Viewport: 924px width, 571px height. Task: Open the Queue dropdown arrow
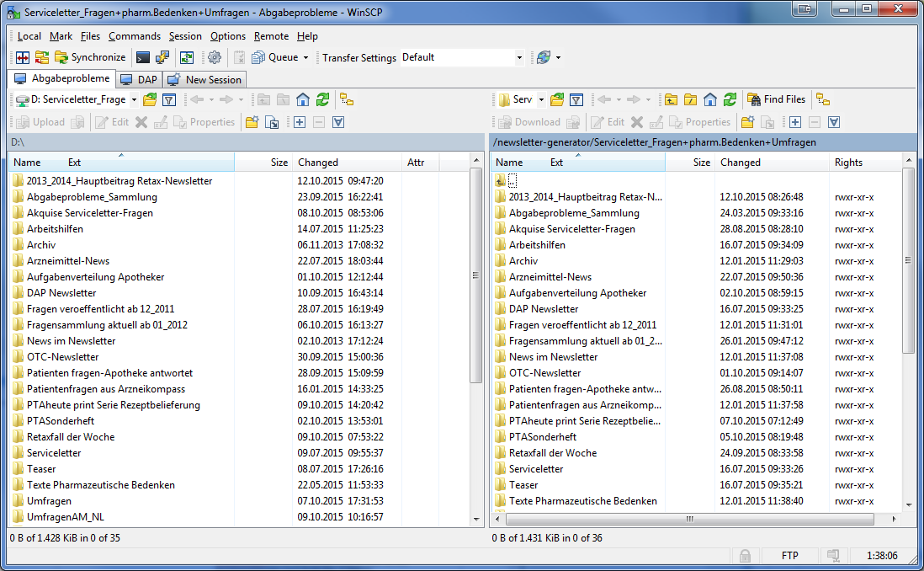click(305, 58)
